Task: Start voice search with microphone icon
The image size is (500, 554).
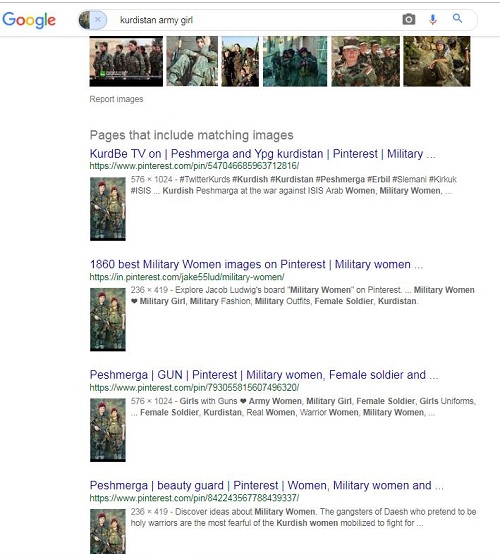Action: (433, 19)
